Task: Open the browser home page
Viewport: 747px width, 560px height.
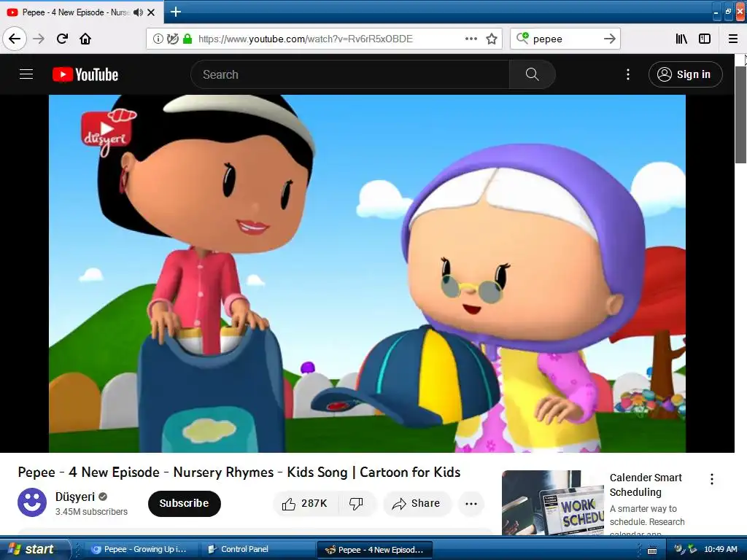Action: tap(85, 39)
